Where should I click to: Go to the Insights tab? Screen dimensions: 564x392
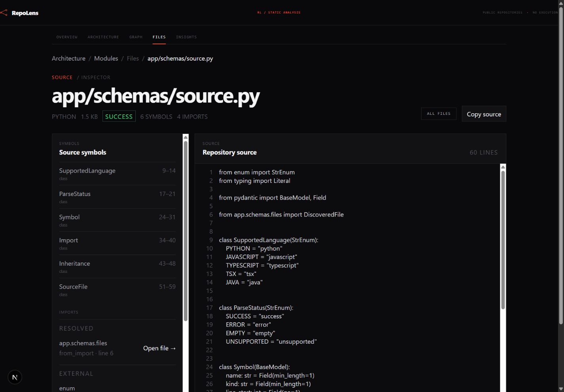[x=186, y=37]
